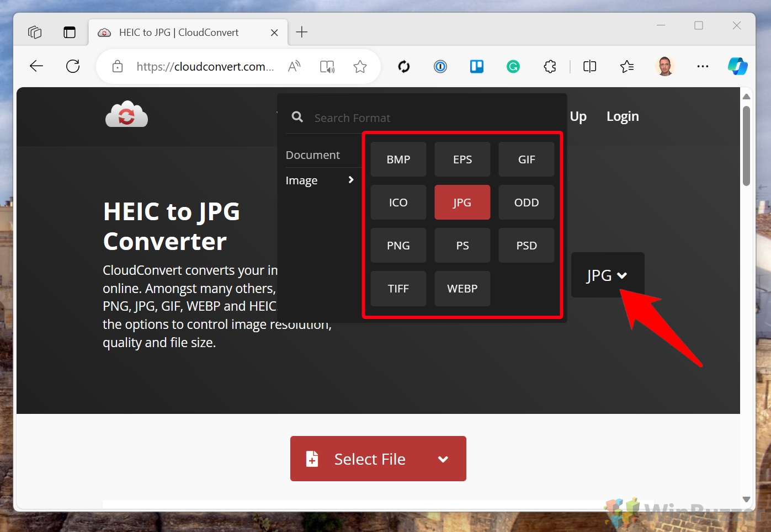Select the BMP format
This screenshot has height=532, width=771.
click(x=398, y=159)
